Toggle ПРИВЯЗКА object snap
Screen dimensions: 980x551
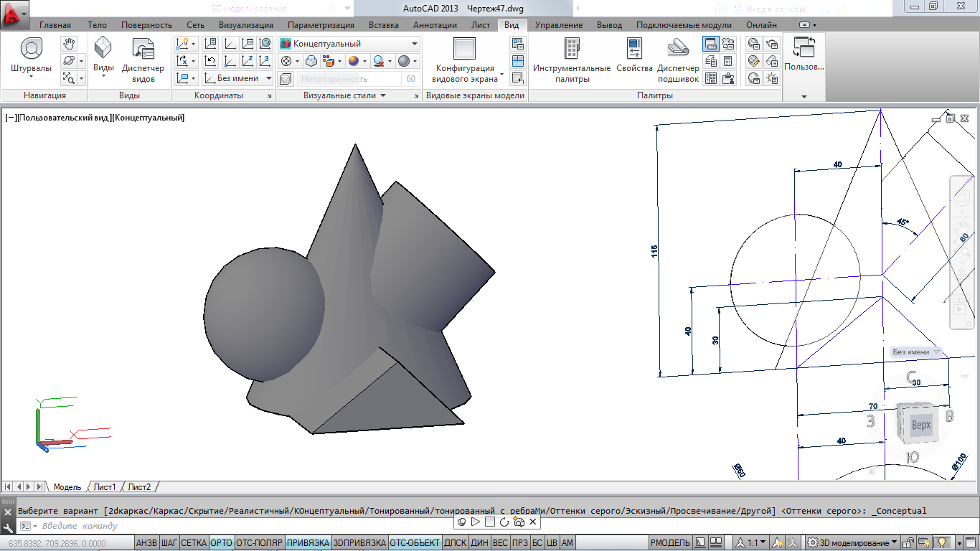(x=308, y=543)
